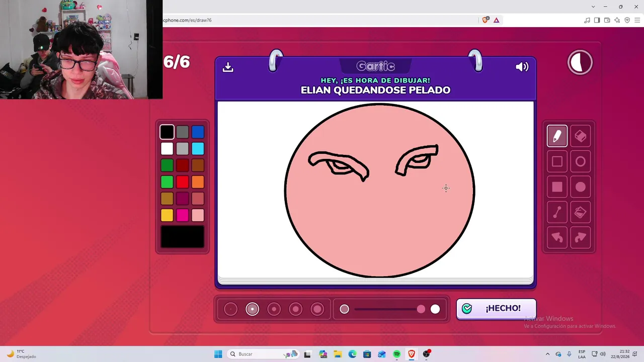Select the smallest brush size
Viewport: 644px width, 362px height.
point(230,309)
